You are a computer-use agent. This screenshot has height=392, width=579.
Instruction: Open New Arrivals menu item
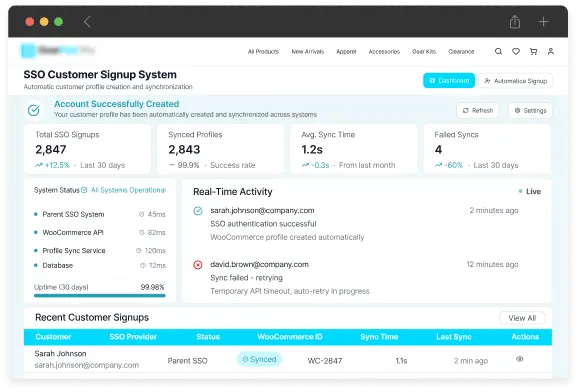(308, 52)
